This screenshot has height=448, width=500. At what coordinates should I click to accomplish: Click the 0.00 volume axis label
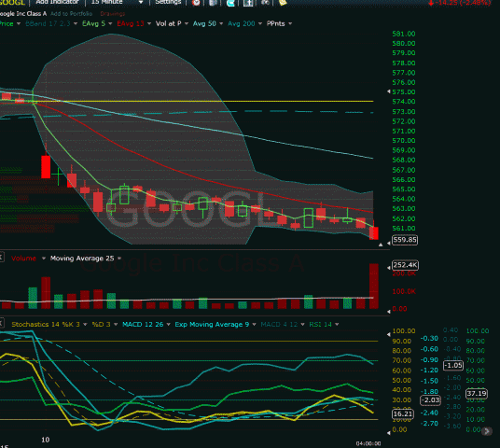tap(399, 309)
